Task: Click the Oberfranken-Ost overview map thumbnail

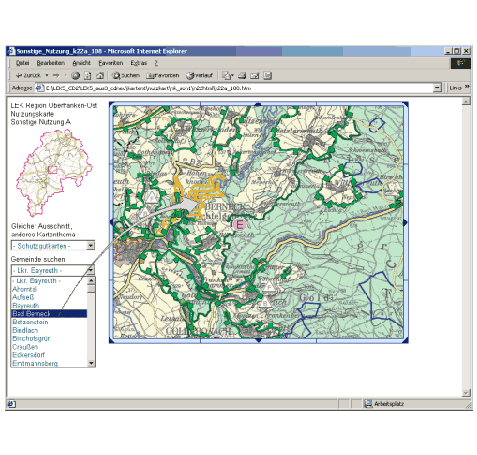Action: click(54, 173)
